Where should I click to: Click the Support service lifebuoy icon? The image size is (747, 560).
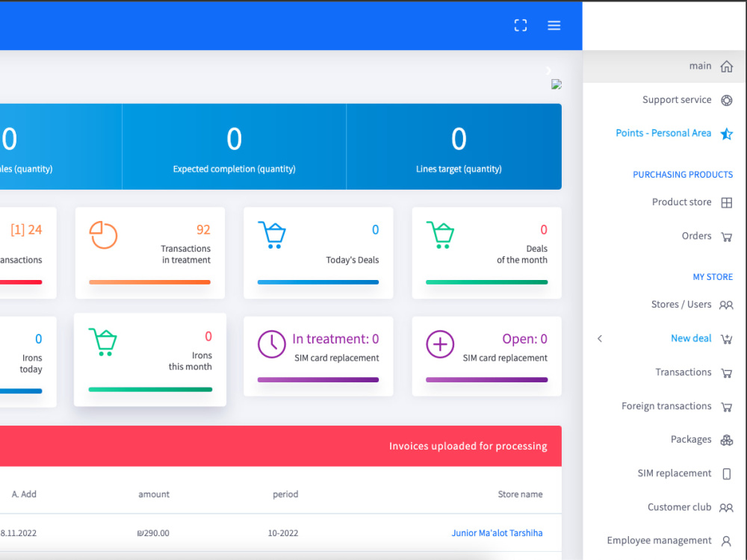tap(726, 100)
